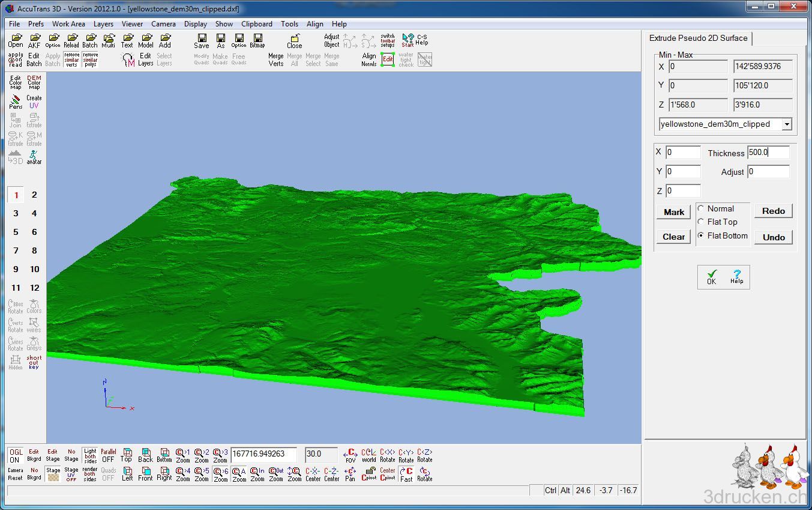The width and height of the screenshot is (812, 510).
Task: Click the Zoom In icon
Action: 257,474
